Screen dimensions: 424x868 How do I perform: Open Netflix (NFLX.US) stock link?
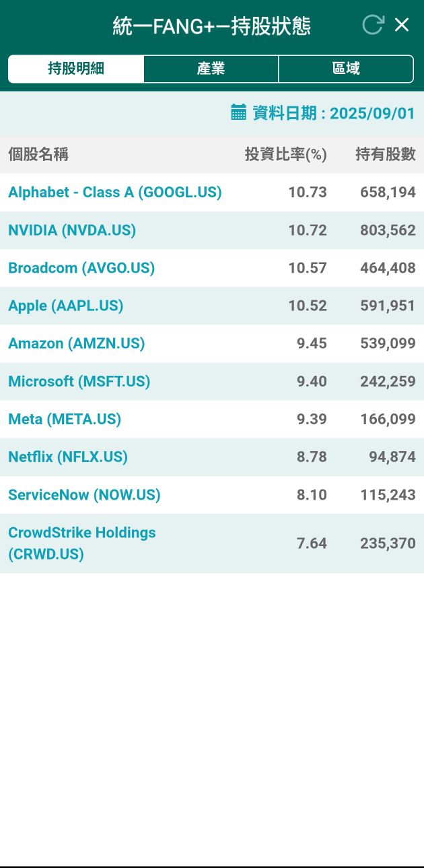click(x=68, y=457)
